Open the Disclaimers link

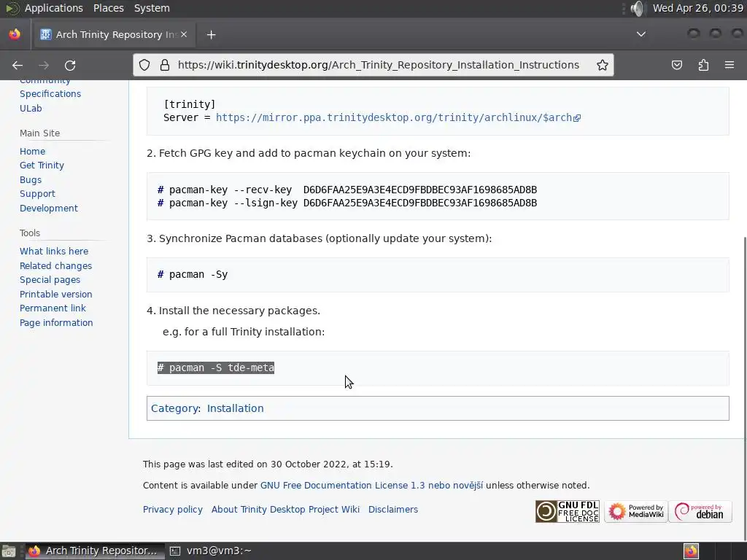(x=393, y=510)
